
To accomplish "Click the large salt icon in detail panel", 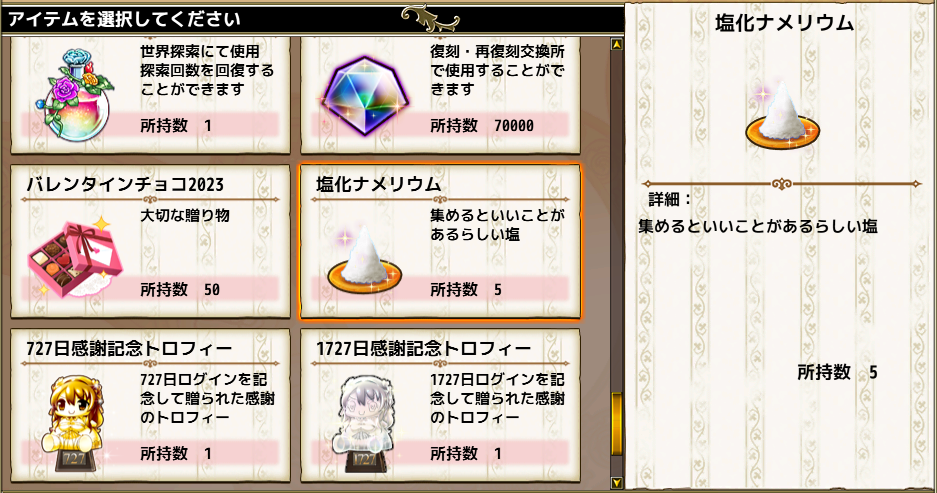I will [x=782, y=117].
